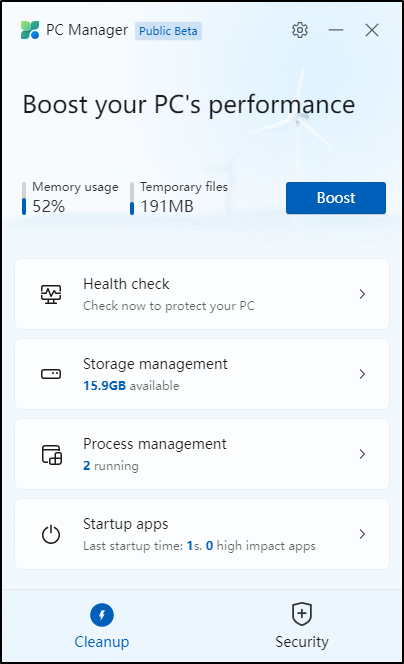The image size is (404, 664).
Task: Click the Startup apps power icon
Action: tap(51, 534)
